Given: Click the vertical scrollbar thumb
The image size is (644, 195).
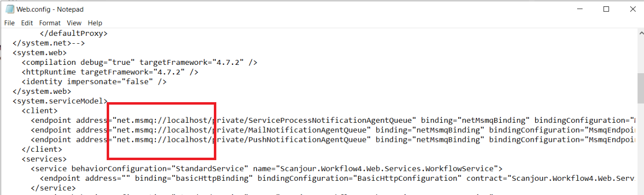Looking at the screenshot, I should 640,89.
